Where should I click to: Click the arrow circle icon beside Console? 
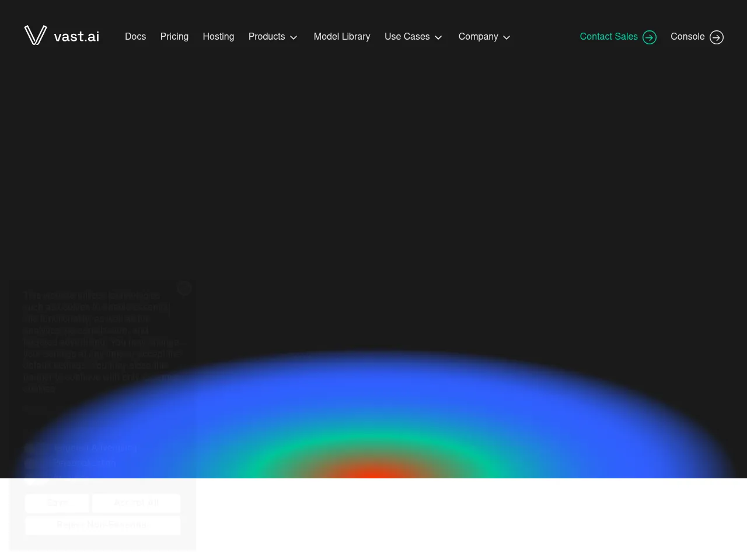click(717, 37)
